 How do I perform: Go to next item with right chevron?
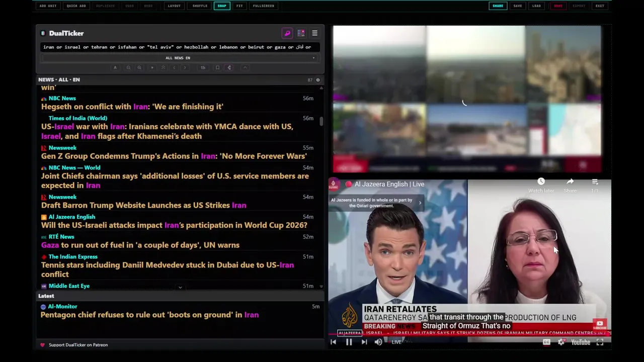(x=185, y=68)
